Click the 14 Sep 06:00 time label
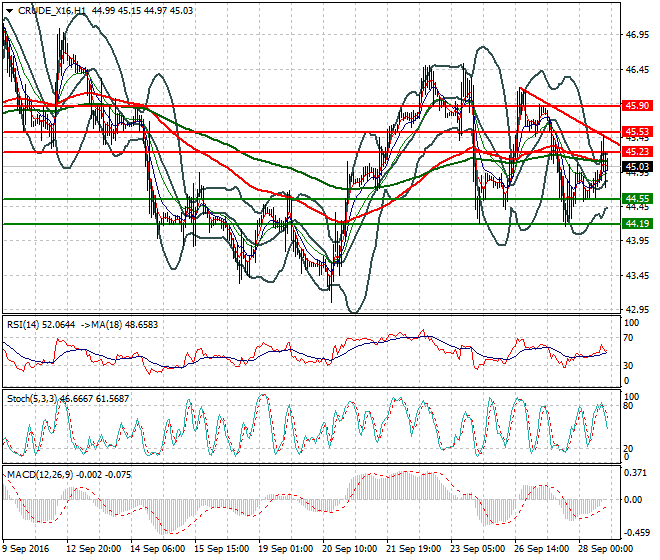 [x=158, y=549]
